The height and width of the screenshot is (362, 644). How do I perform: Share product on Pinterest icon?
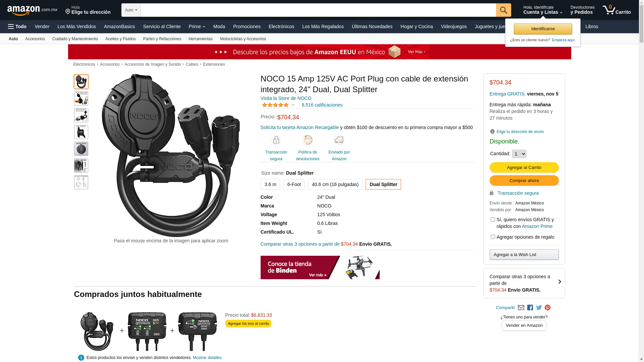(x=547, y=308)
